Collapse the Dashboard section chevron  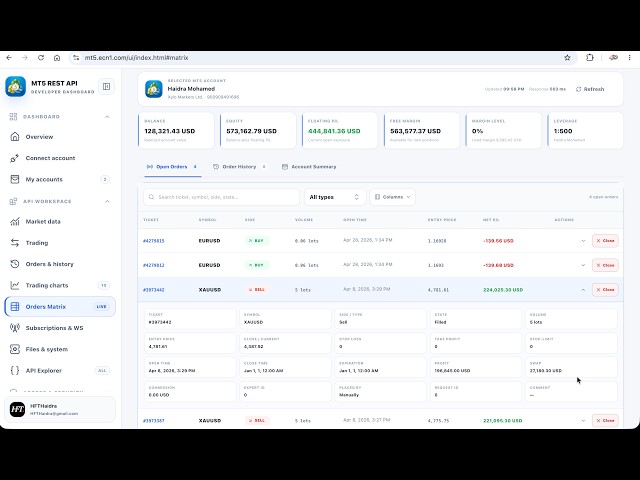[x=107, y=117]
